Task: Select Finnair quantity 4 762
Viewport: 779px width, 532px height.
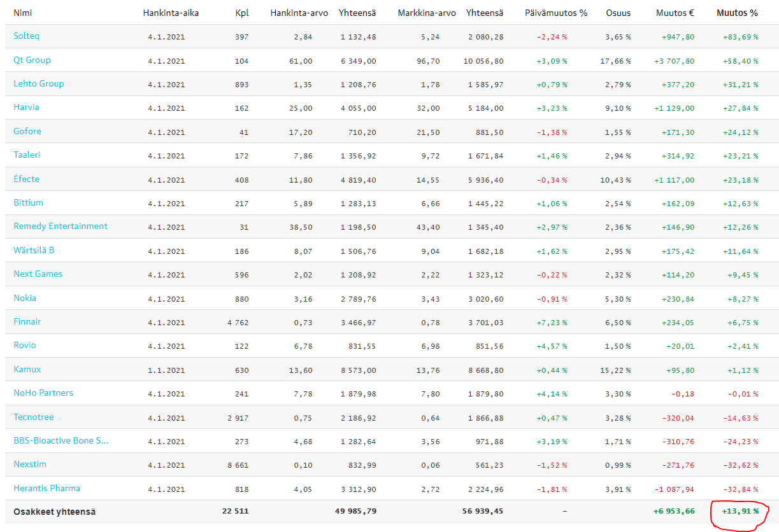Action: [238, 323]
